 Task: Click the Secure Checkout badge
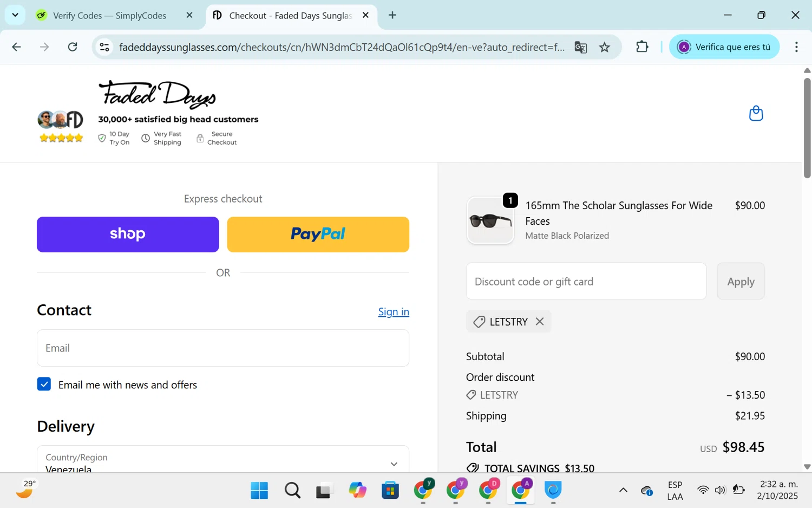coord(217,138)
